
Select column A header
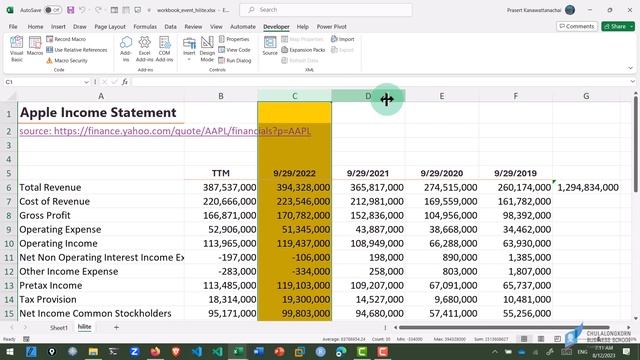click(x=101, y=96)
